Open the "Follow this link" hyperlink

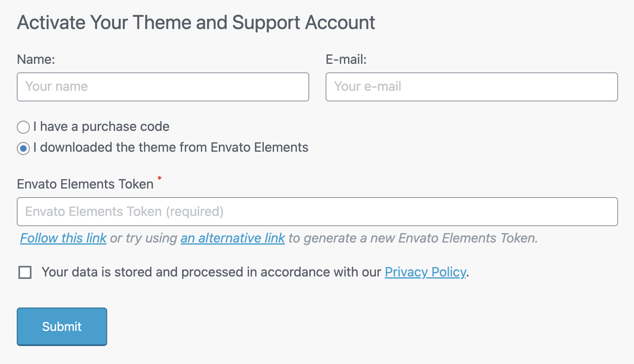click(x=63, y=238)
